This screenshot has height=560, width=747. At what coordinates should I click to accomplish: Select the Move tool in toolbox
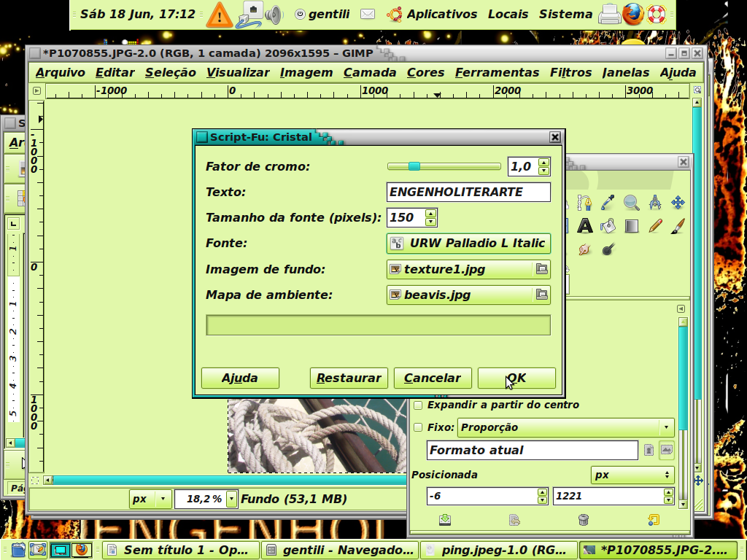(678, 203)
